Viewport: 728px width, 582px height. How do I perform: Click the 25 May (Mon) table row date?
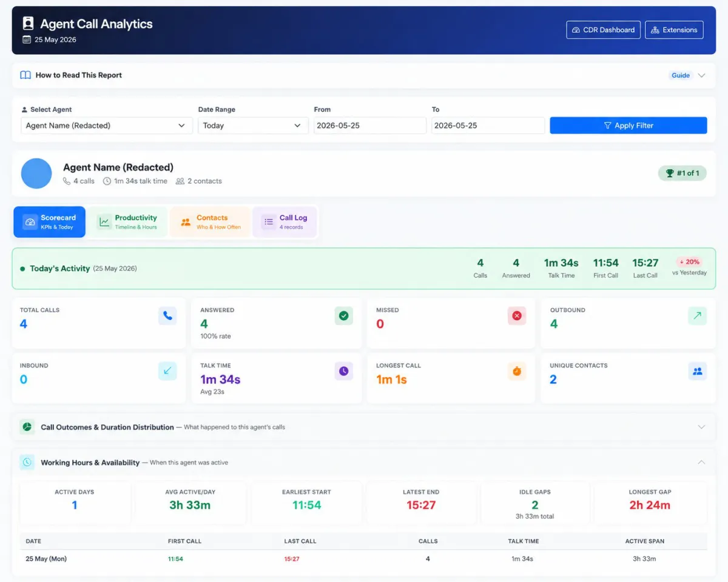(46, 559)
